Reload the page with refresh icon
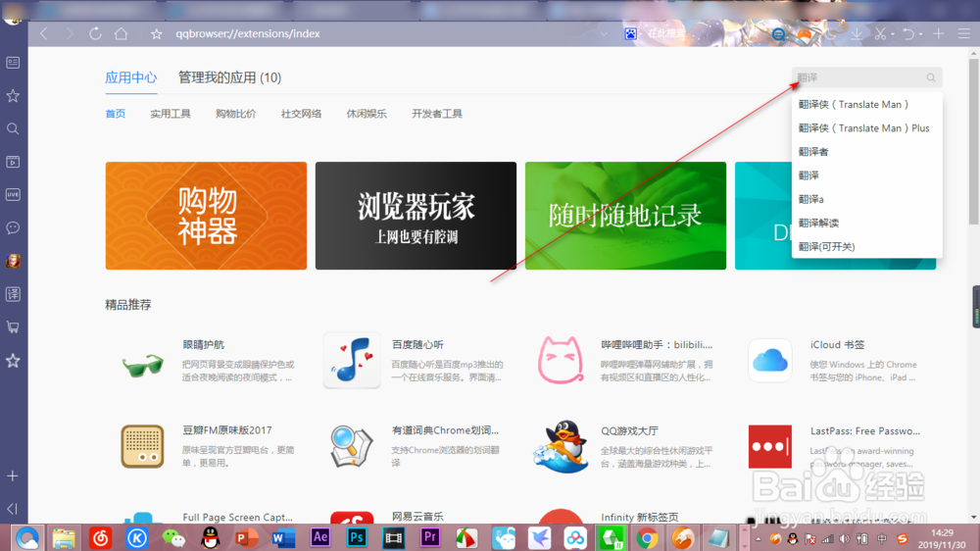Viewport: 980px width, 551px height. (x=95, y=33)
